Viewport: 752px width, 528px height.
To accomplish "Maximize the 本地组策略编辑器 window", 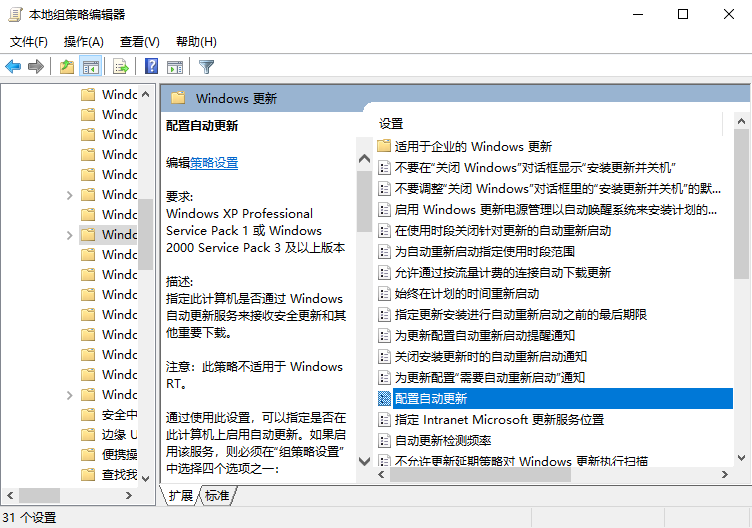I will pyautogui.click(x=683, y=14).
